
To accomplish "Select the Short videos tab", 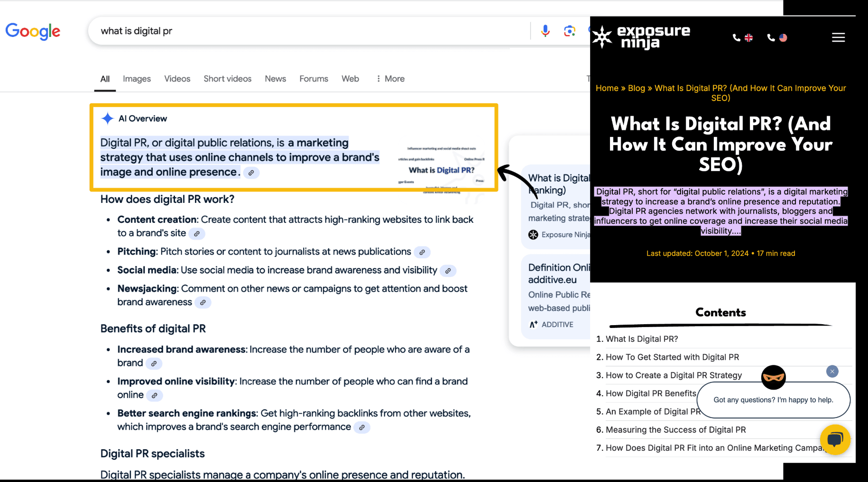I will (227, 79).
